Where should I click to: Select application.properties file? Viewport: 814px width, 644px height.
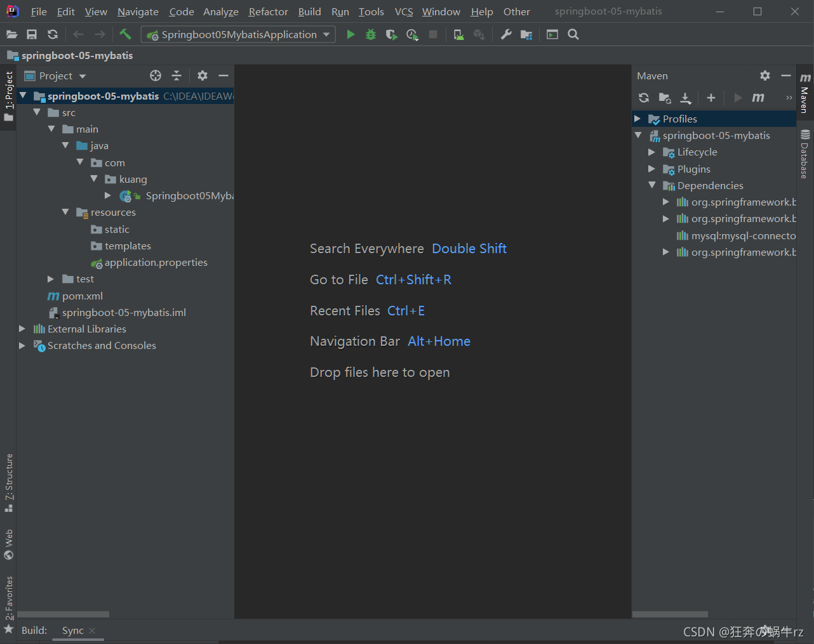coord(149,262)
